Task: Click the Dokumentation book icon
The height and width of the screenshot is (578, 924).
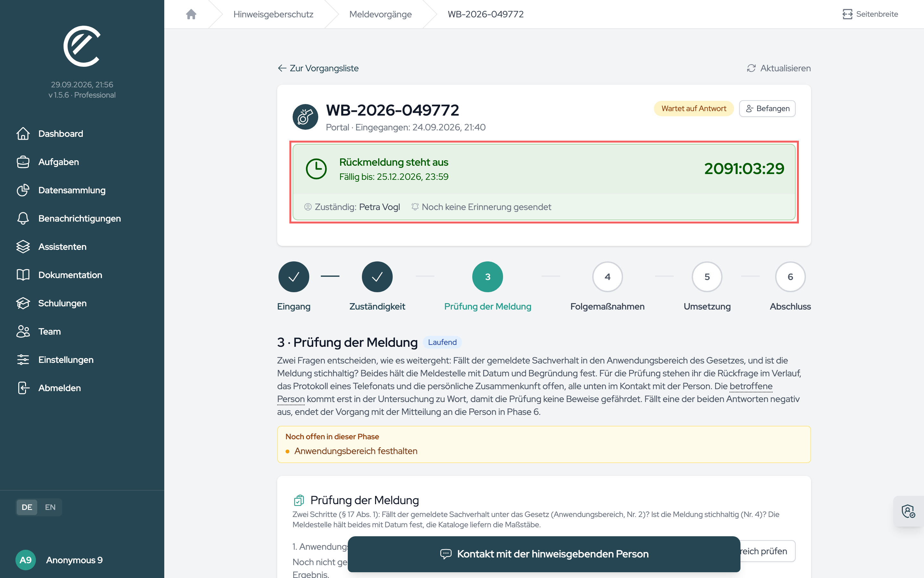Action: click(23, 275)
